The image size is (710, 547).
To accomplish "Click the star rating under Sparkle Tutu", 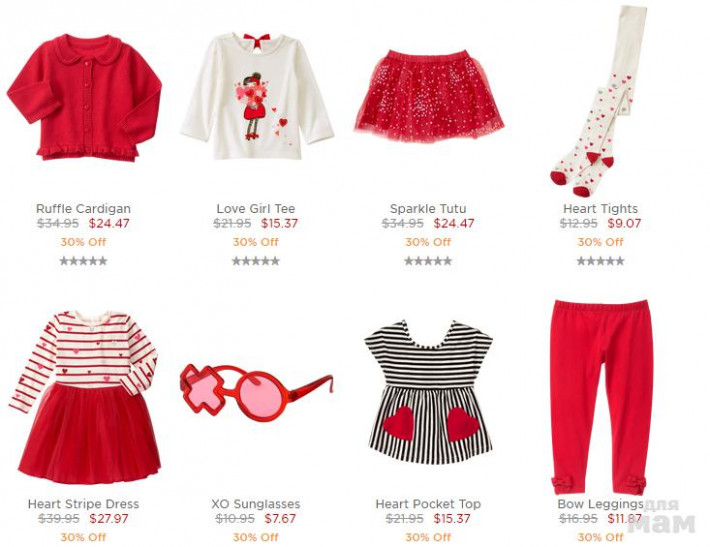I will (x=428, y=261).
